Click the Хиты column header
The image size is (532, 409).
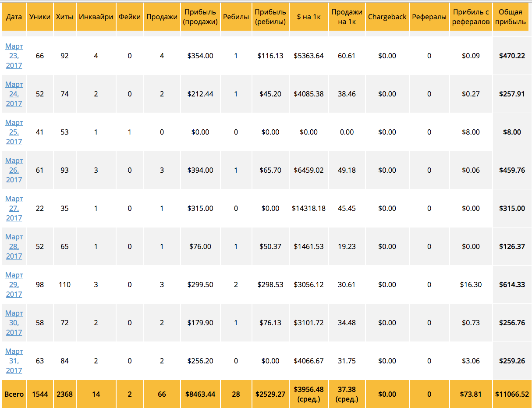[x=64, y=17]
